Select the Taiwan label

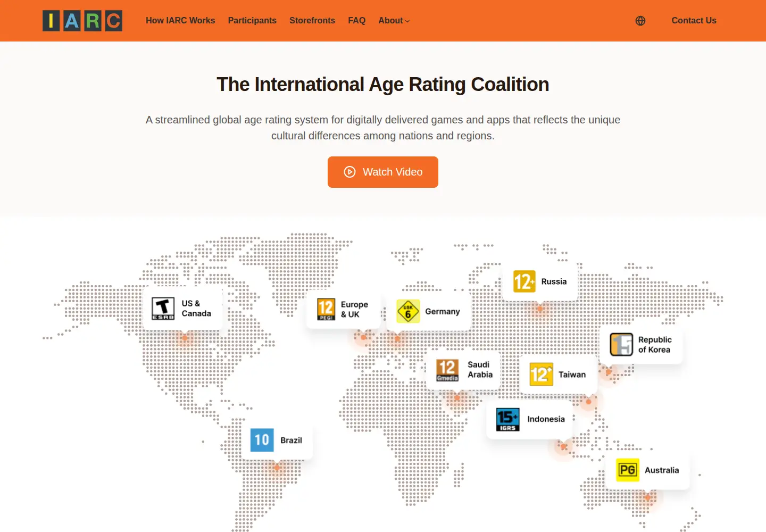point(572,375)
